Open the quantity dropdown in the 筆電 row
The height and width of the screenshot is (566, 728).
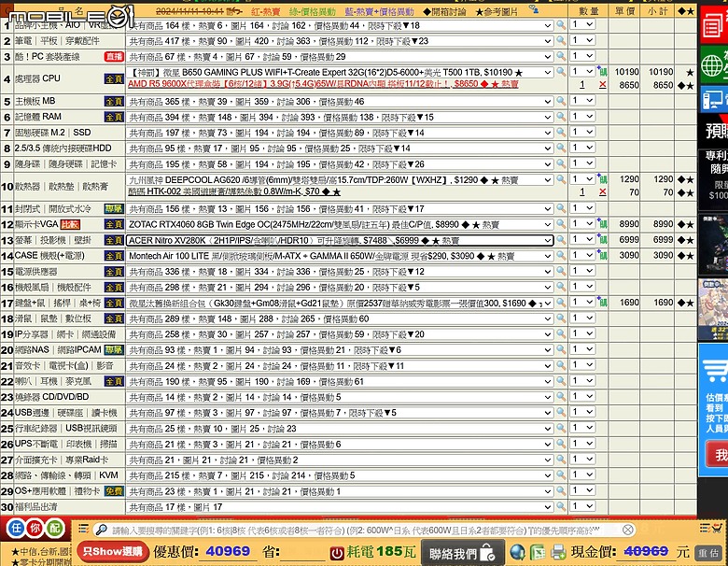(x=582, y=40)
